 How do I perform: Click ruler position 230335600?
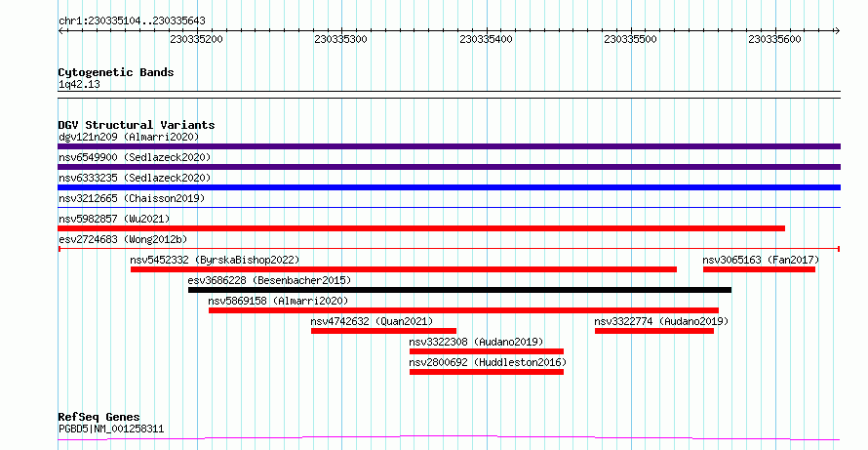click(x=775, y=39)
